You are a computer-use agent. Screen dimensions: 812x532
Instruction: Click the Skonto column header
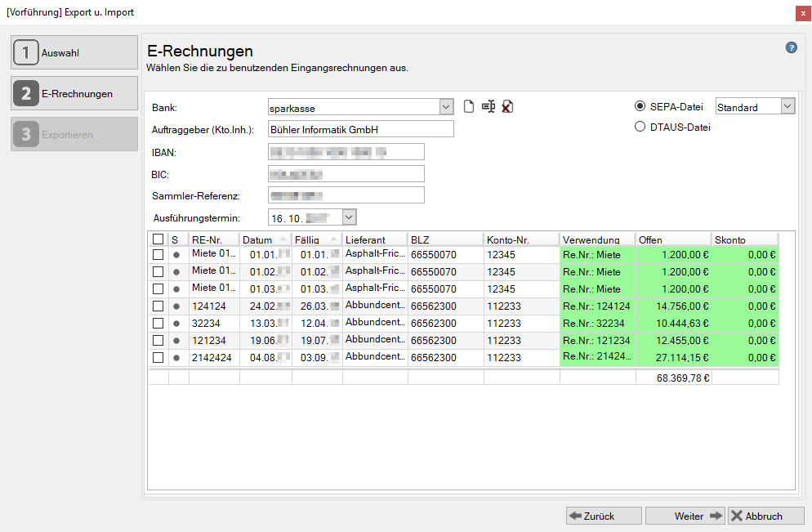(745, 239)
